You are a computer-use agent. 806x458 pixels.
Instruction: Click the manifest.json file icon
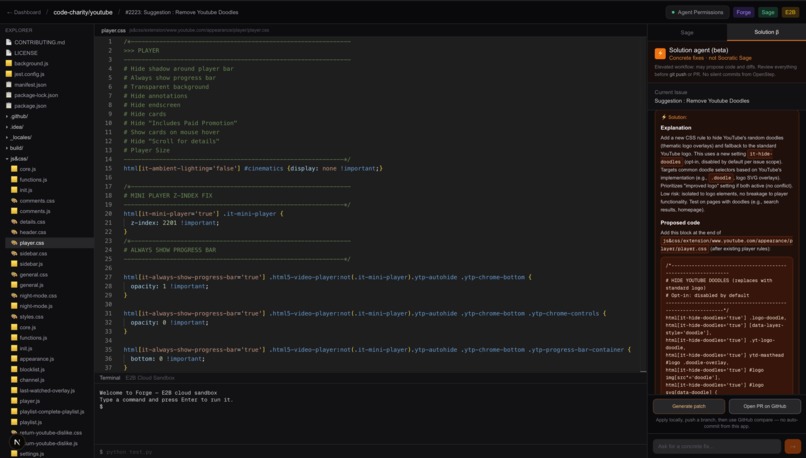coord(8,84)
